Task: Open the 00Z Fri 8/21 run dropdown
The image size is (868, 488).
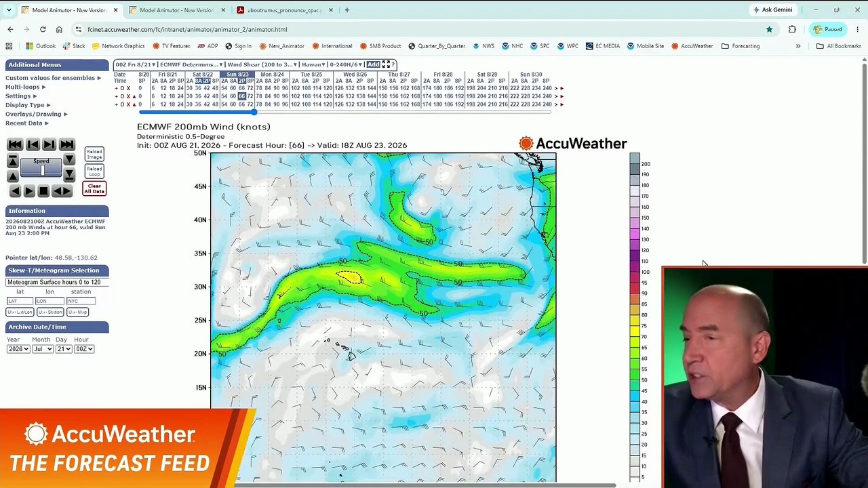Action: pyautogui.click(x=135, y=64)
